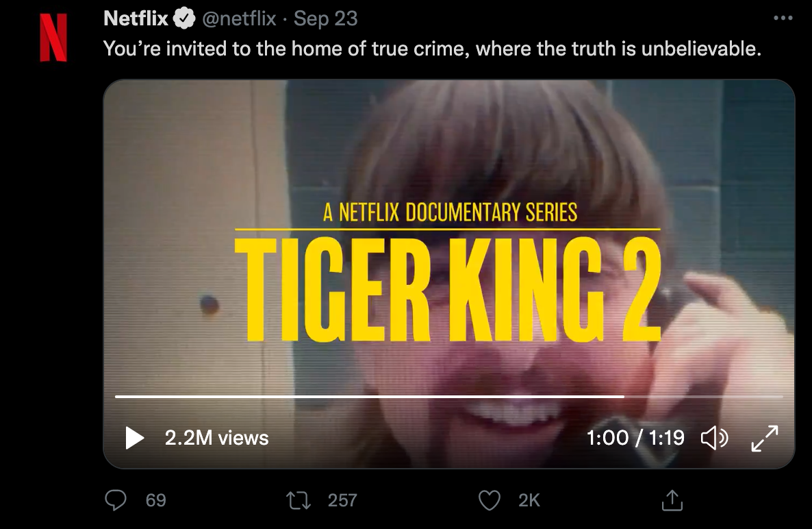This screenshot has height=529, width=812.
Task: Mute the video with the speaker icon
Action: click(x=715, y=438)
